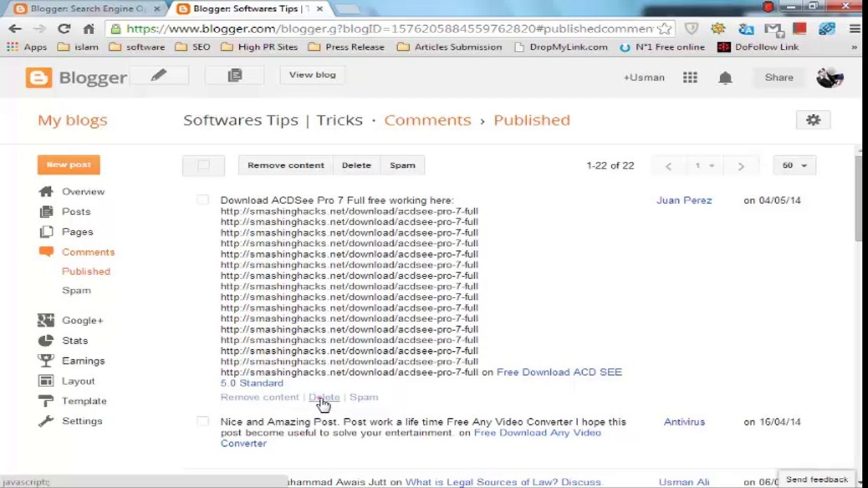Click the Share button
The image size is (868, 488).
(779, 77)
